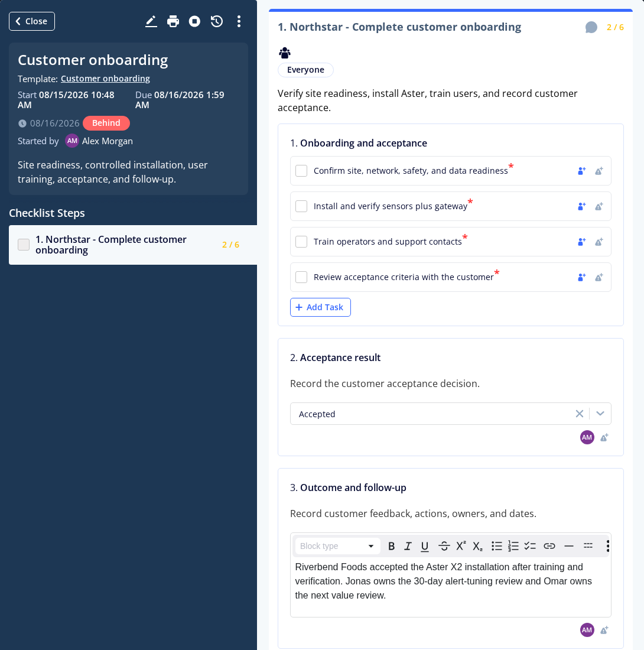Screen dimensions: 644x650
Task: Open the three-dot more options menu in header
Action: [x=239, y=21]
